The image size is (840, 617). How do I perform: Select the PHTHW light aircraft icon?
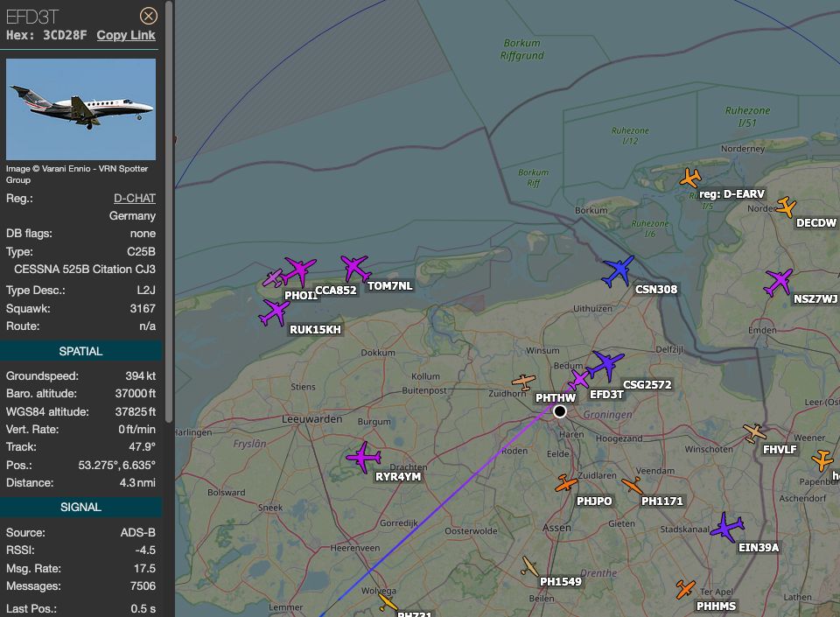[523, 382]
